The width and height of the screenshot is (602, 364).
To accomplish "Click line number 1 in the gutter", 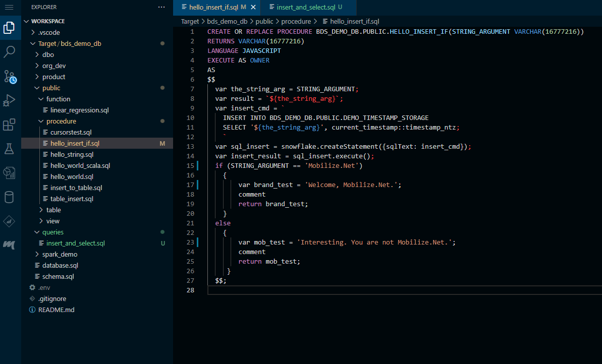I will (x=192, y=31).
